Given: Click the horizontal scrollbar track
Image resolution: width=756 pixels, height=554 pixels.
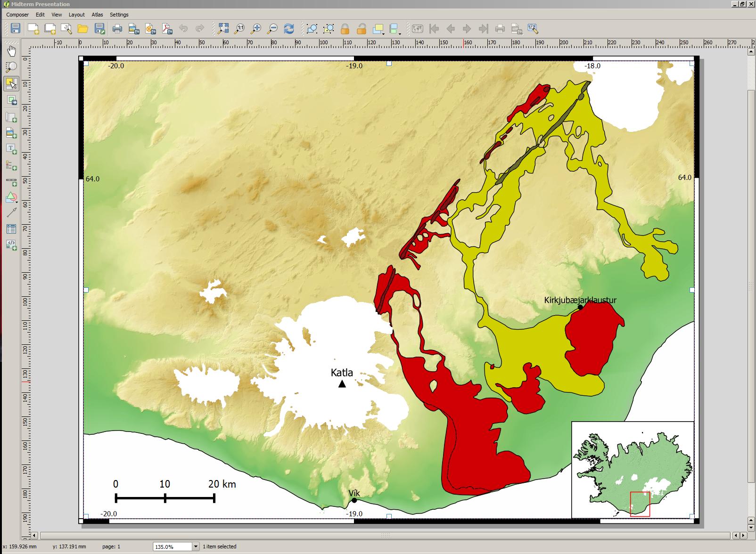Looking at the screenshot, I should (385, 536).
